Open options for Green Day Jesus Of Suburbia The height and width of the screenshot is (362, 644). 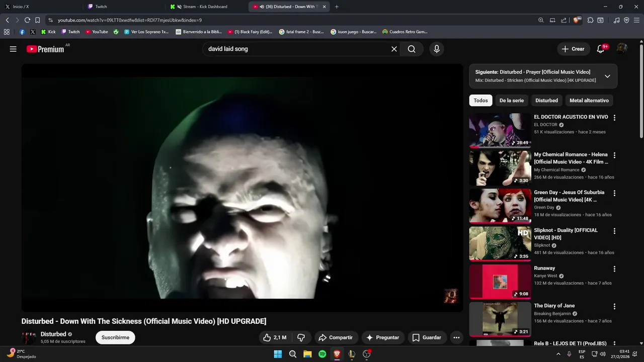(x=614, y=193)
